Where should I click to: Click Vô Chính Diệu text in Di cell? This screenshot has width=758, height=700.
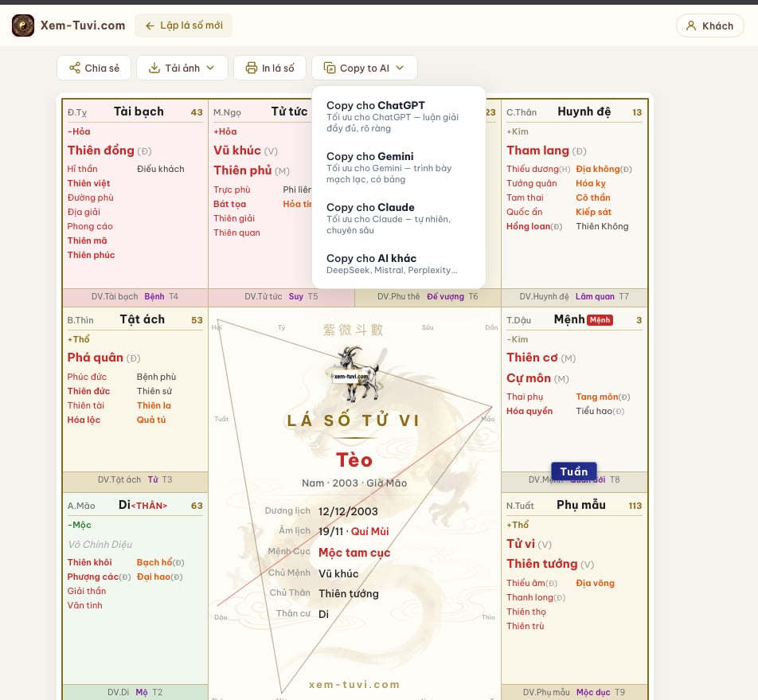tap(100, 545)
